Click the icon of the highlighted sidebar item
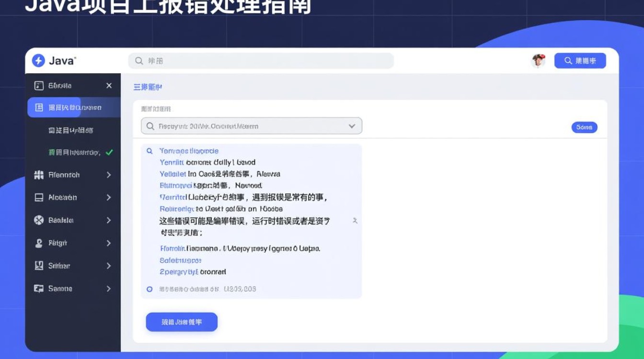644x359 pixels. pos(39,107)
